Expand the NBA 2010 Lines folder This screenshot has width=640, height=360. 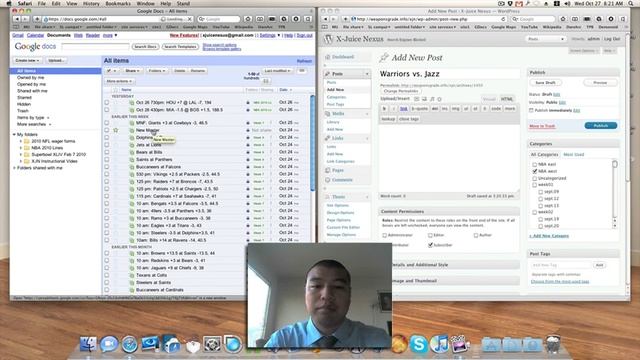tap(21, 148)
